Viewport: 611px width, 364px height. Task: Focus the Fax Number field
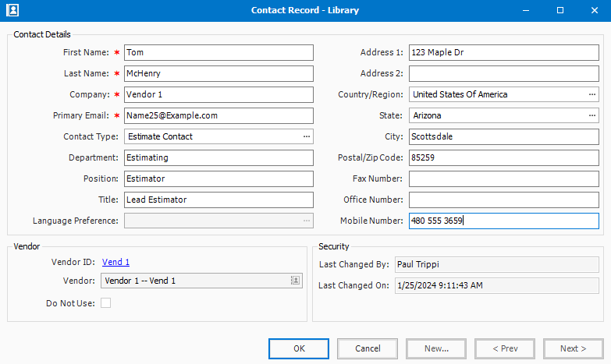tap(503, 178)
